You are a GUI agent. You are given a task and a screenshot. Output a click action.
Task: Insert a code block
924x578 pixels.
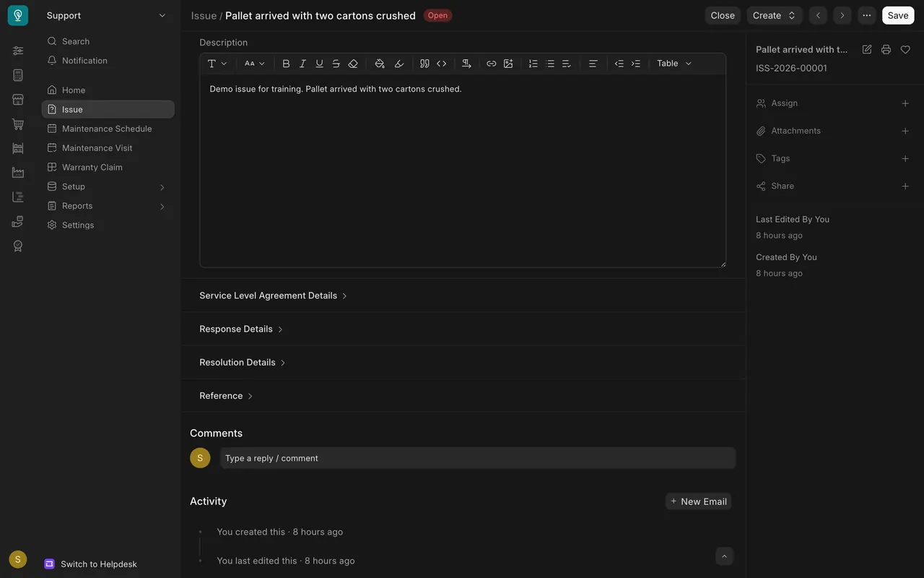point(442,64)
